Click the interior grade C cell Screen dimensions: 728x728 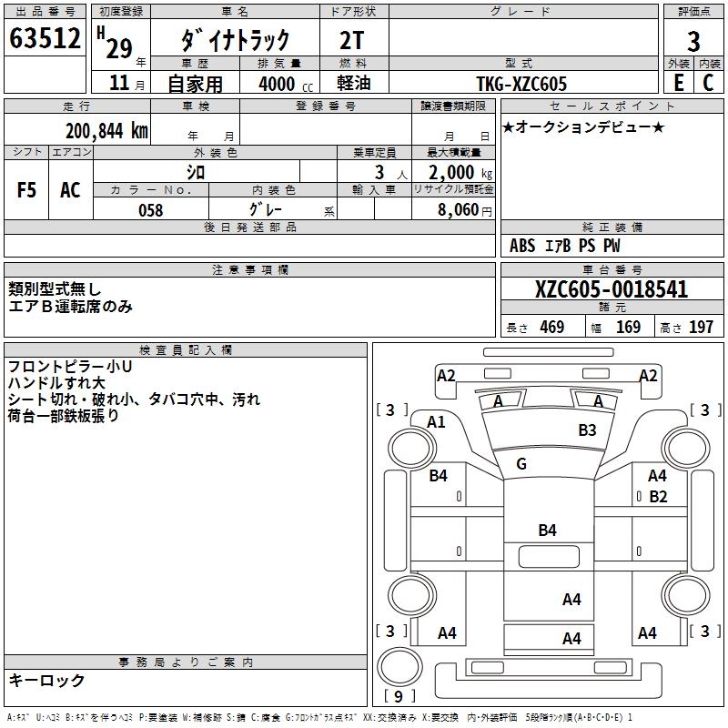[x=709, y=83]
